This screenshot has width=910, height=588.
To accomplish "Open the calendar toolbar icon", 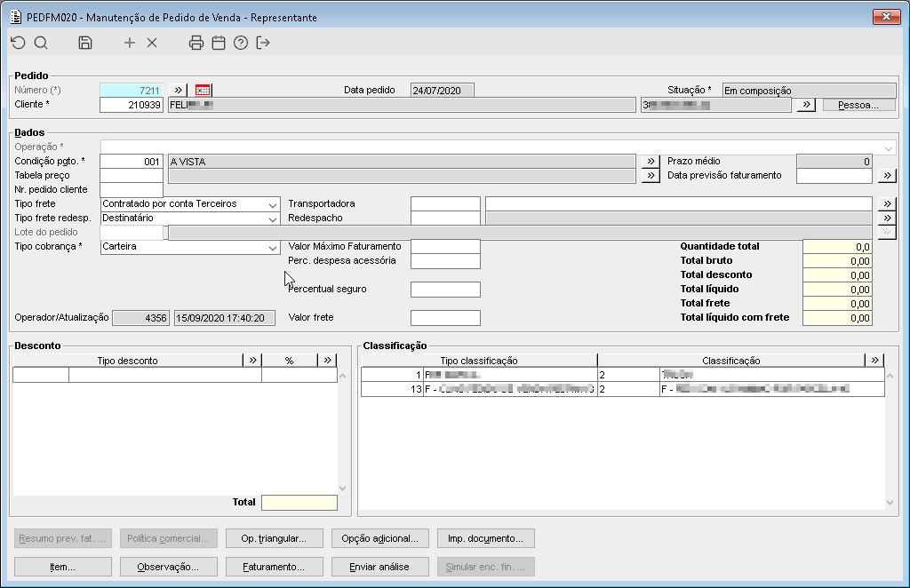I will pos(219,43).
